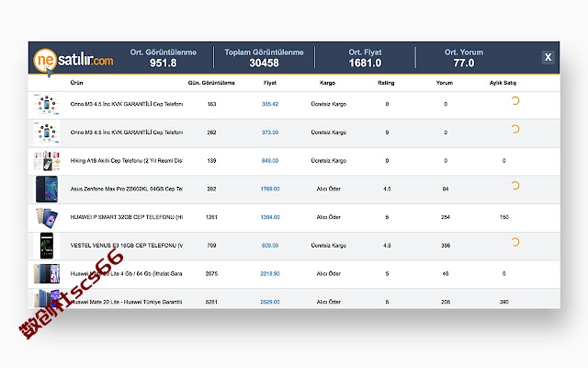Viewport: 588px width, 368px height.
Task: Open the 2218.90 price link
Action: tap(270, 274)
